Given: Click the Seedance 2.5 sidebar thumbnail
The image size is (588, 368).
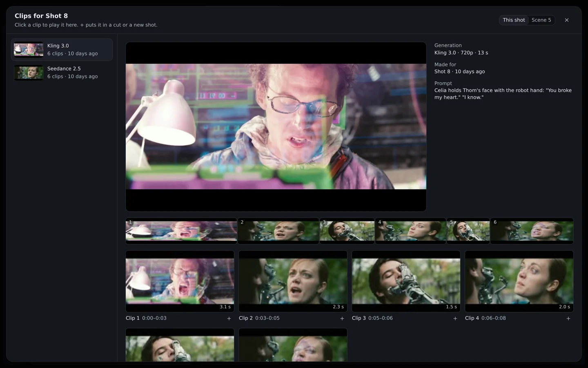Looking at the screenshot, I should (29, 73).
